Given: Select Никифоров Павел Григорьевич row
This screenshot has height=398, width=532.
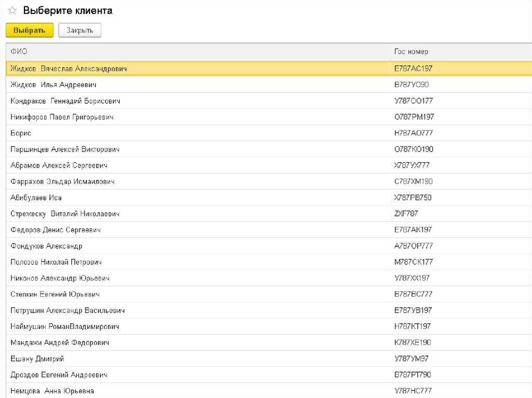Looking at the screenshot, I should point(62,117).
